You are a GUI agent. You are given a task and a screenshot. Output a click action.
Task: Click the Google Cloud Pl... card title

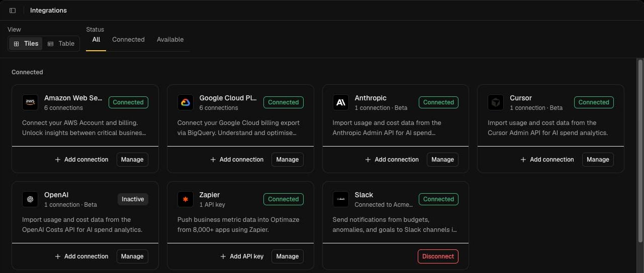coord(228,98)
